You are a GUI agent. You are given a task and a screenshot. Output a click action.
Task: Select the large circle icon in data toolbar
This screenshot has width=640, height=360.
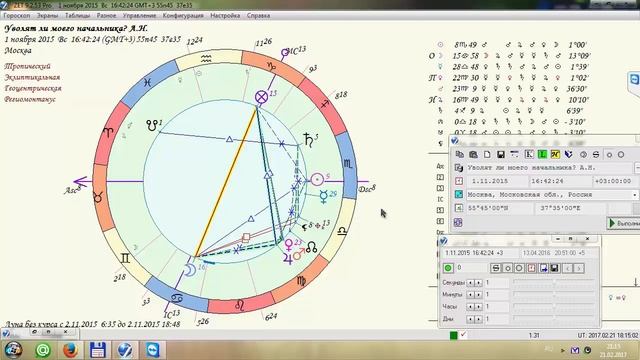621,154
